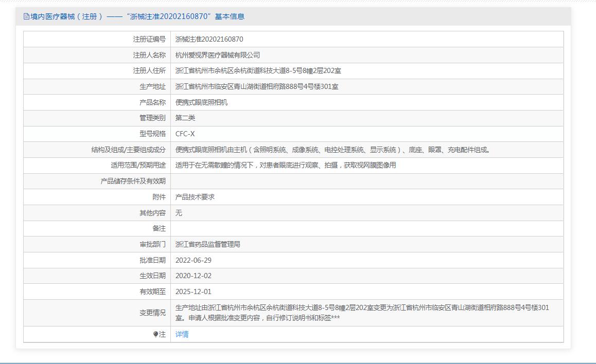
Task: Click the 产品储存条件及有效期 row label
Action: tap(133, 181)
